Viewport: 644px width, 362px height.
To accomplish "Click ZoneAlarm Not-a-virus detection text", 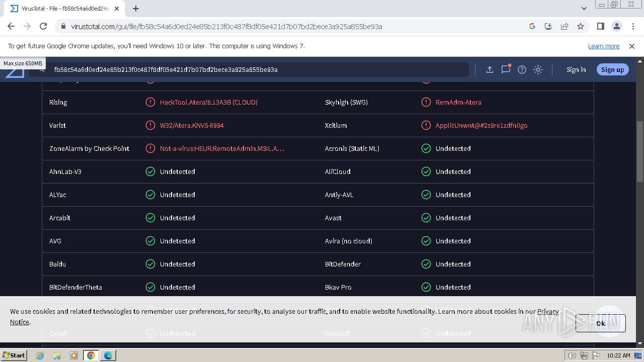I will (222, 148).
